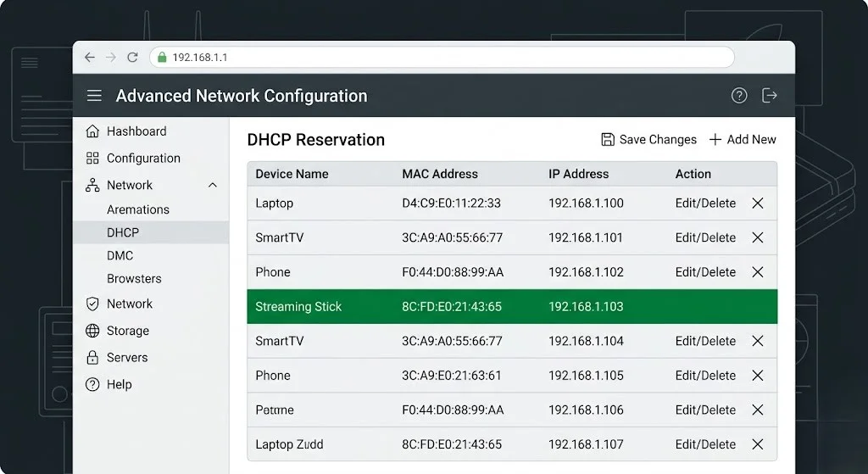Viewport: 868px width, 474px height.
Task: Click the globe icon beside Storage
Action: pyautogui.click(x=92, y=331)
